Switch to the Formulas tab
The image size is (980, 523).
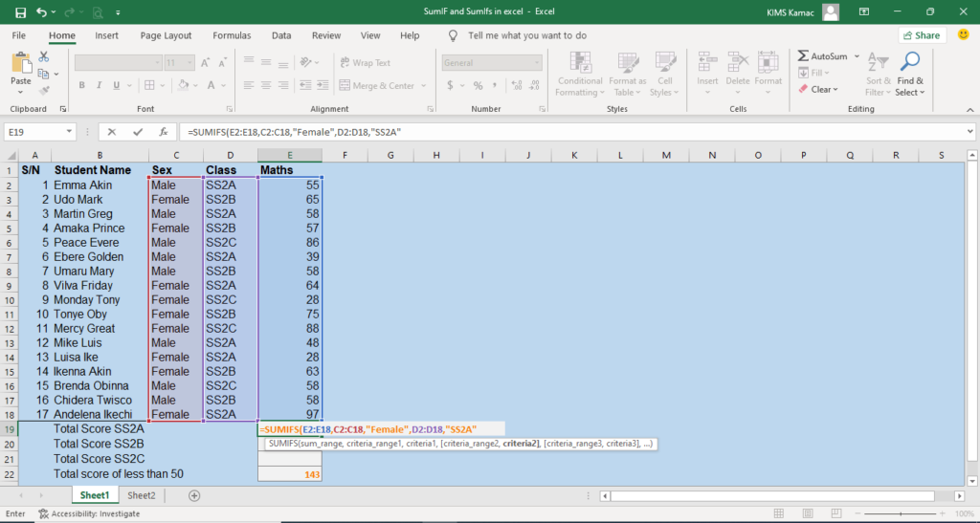(x=232, y=35)
